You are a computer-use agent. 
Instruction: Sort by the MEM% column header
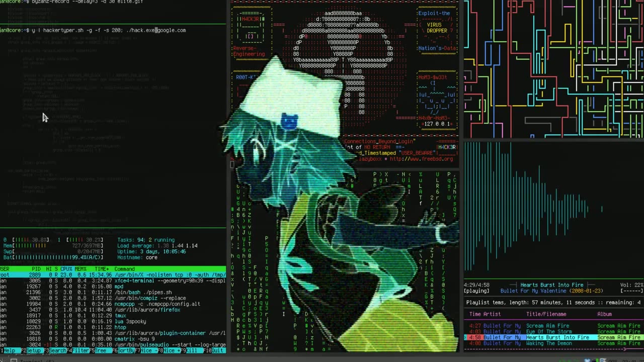pos(80,269)
